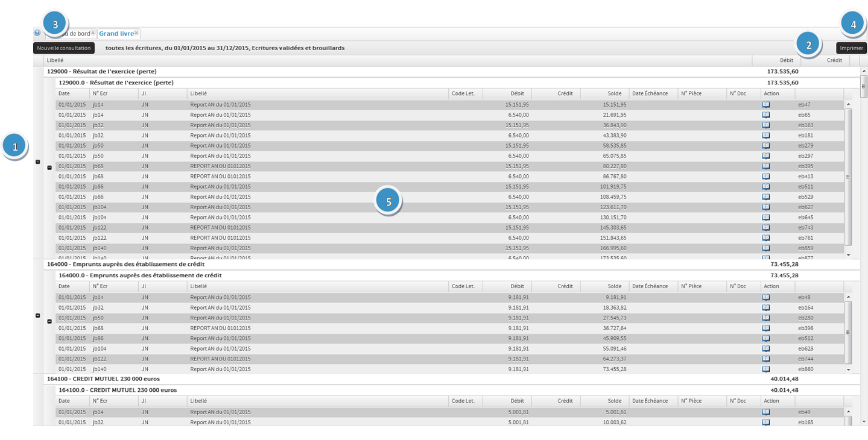Viewport: 868px width, 440px height.
Task: Open book icon for entry eb511
Action: (766, 187)
